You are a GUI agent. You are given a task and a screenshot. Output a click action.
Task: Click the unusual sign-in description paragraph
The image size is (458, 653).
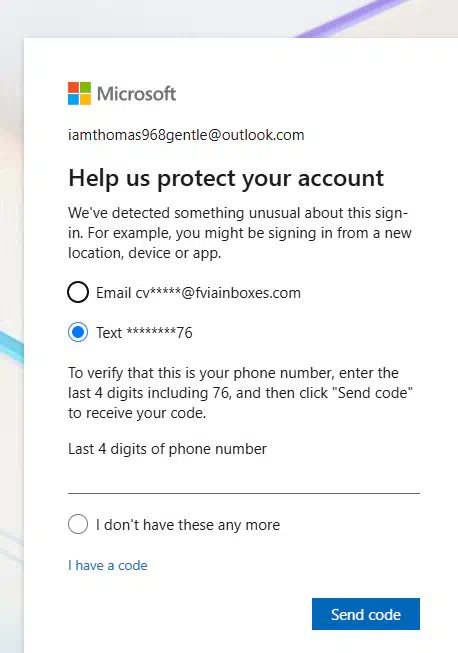click(x=240, y=233)
